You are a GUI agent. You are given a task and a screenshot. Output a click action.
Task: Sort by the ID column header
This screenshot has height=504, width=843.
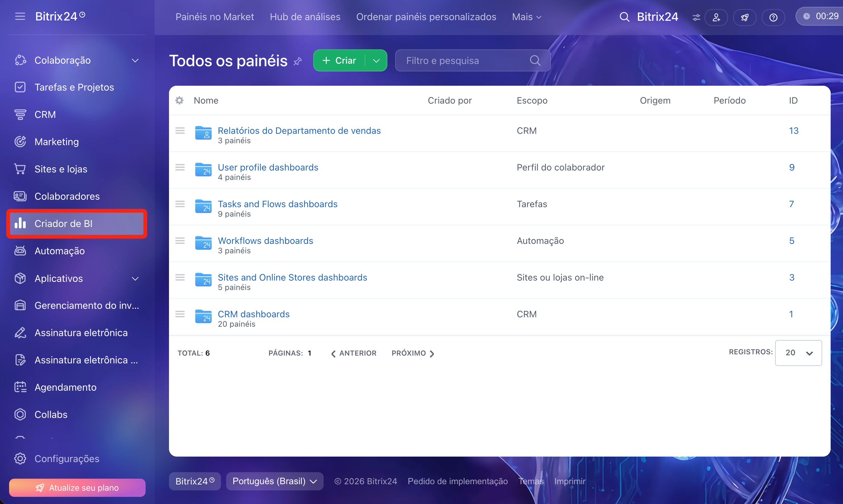pos(793,101)
